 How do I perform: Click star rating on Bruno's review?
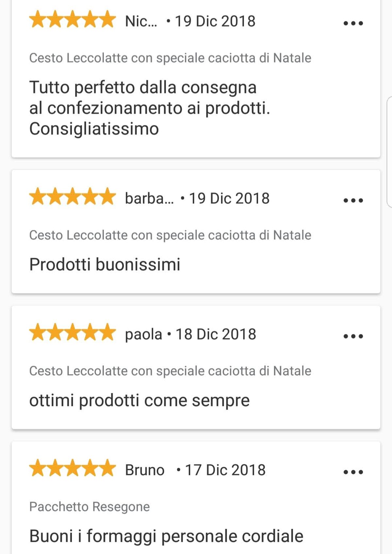click(73, 468)
